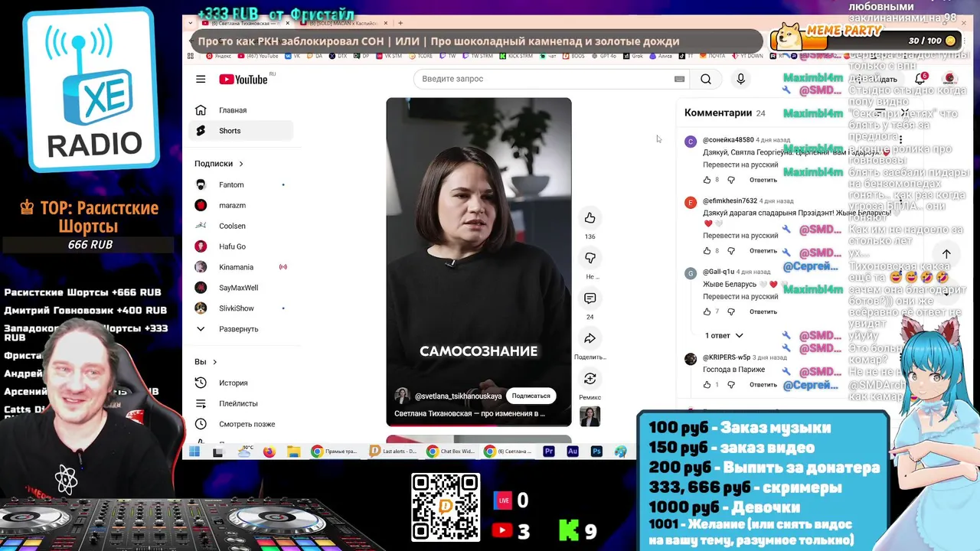Start voice search with the microphone icon
The image size is (980, 551).
pos(740,79)
